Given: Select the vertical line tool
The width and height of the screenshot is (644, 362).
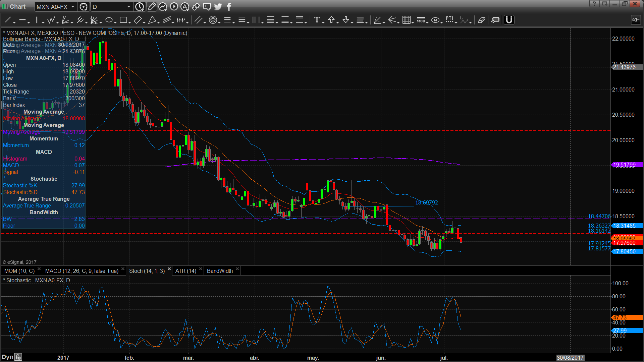Looking at the screenshot, I should click(37, 20).
